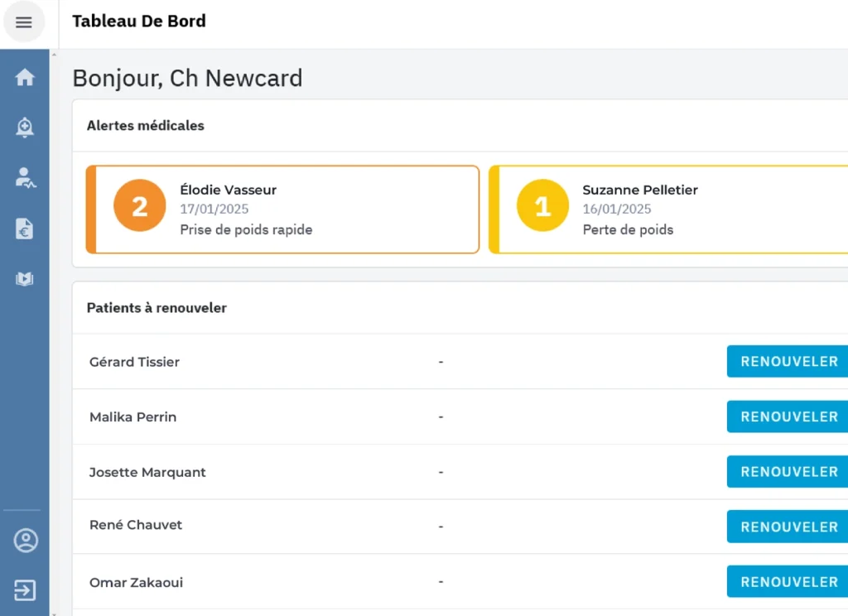
Task: Click RENOUVELER for René Chauvet
Action: point(785,527)
